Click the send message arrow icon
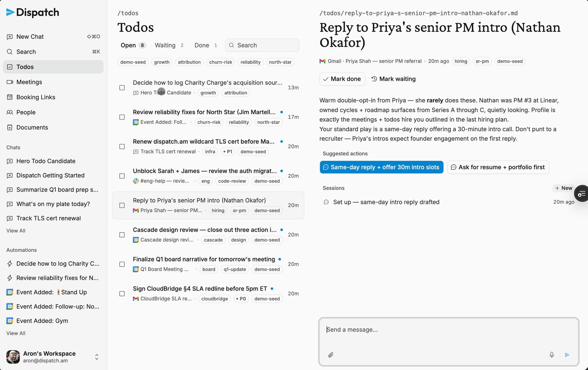Image resolution: width=588 pixels, height=370 pixels. [567, 355]
